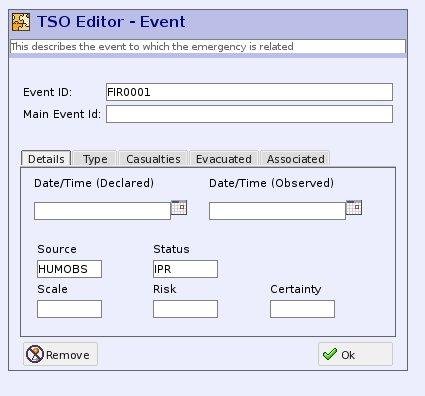The image size is (425, 396).
Task: Click the Remove button
Action: point(60,354)
